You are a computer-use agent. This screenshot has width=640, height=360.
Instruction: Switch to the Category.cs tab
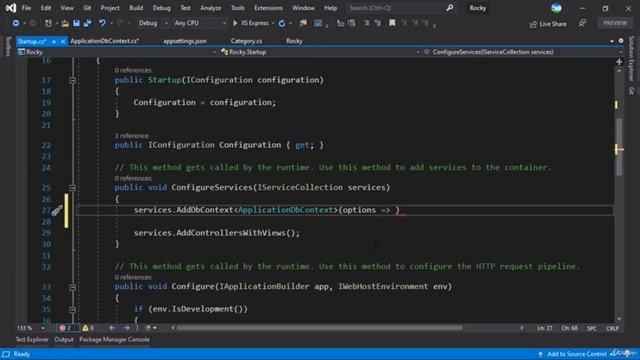click(x=247, y=41)
